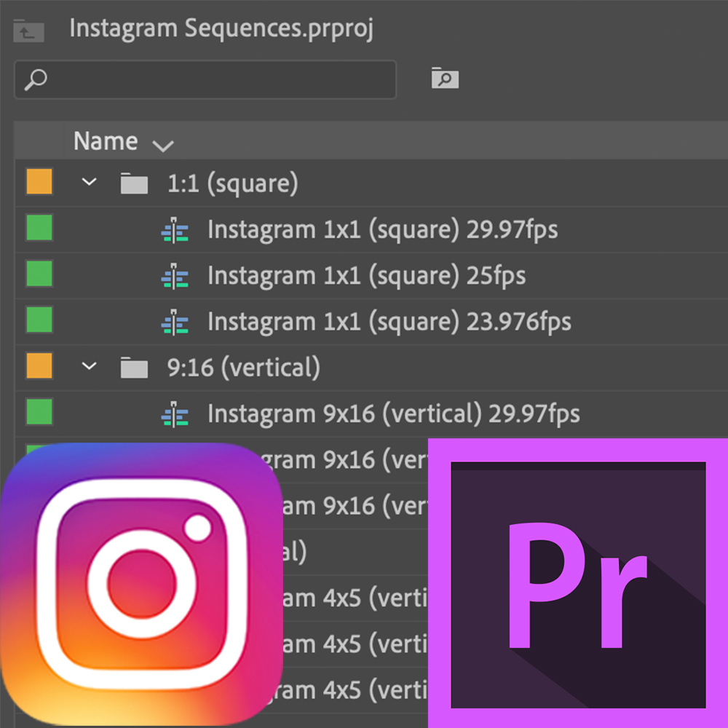Click sequence icon of Instagram 9x16 (vertical) 29.97fps
728x728 pixels.
coord(175,414)
